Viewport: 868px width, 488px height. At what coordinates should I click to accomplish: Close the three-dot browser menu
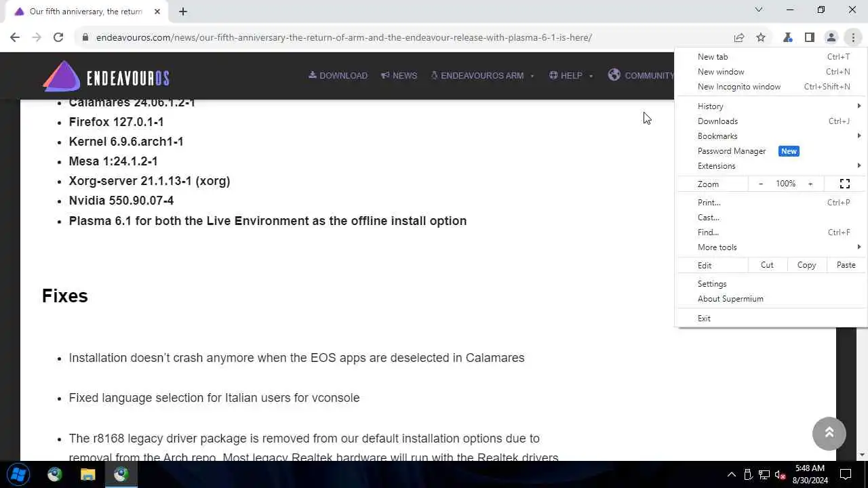tap(853, 37)
